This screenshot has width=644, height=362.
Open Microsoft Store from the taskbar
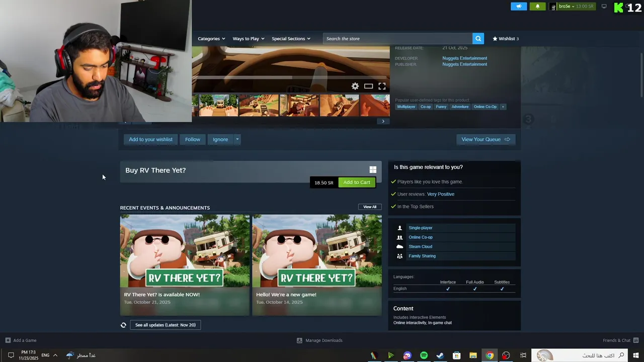(456, 355)
